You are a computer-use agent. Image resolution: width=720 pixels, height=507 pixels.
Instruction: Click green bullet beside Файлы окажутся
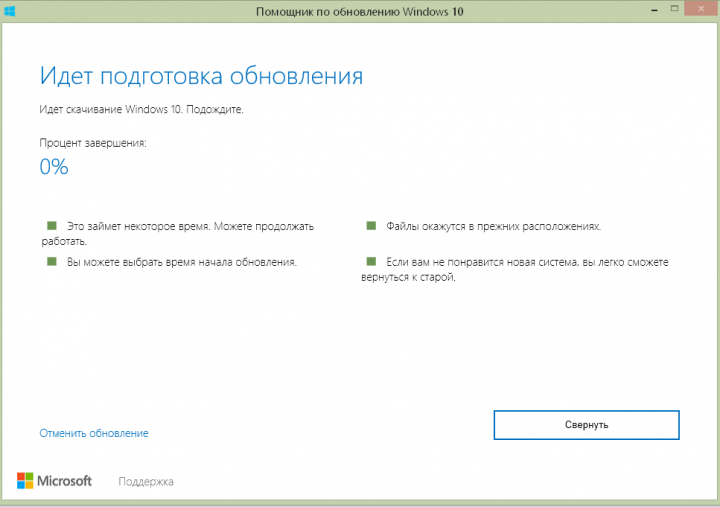(x=371, y=225)
